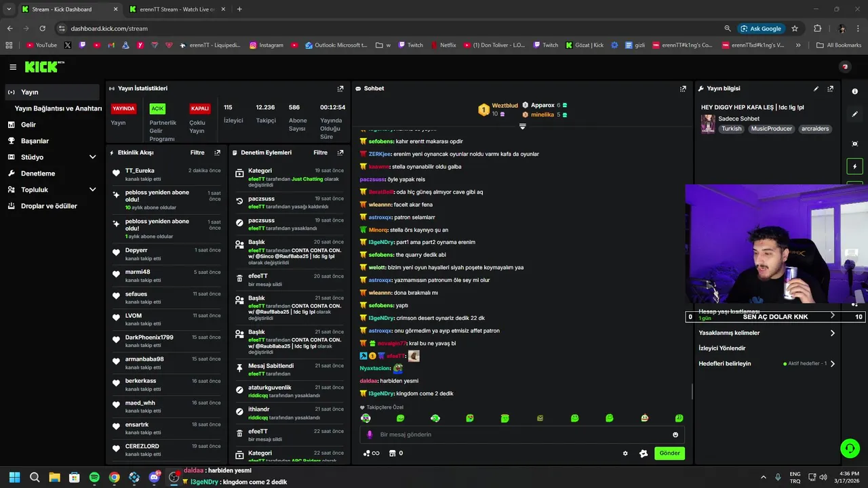Send message with the Gönder button
This screenshot has height=488, width=868.
point(669,453)
